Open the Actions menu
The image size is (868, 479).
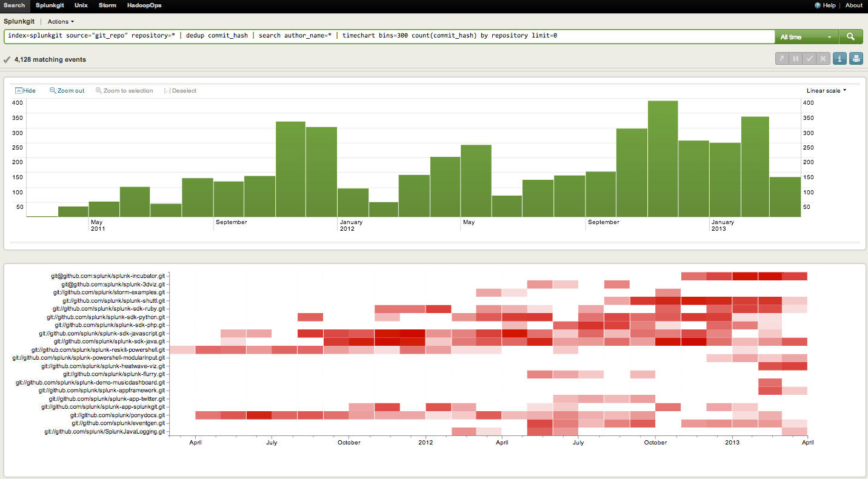(x=60, y=21)
